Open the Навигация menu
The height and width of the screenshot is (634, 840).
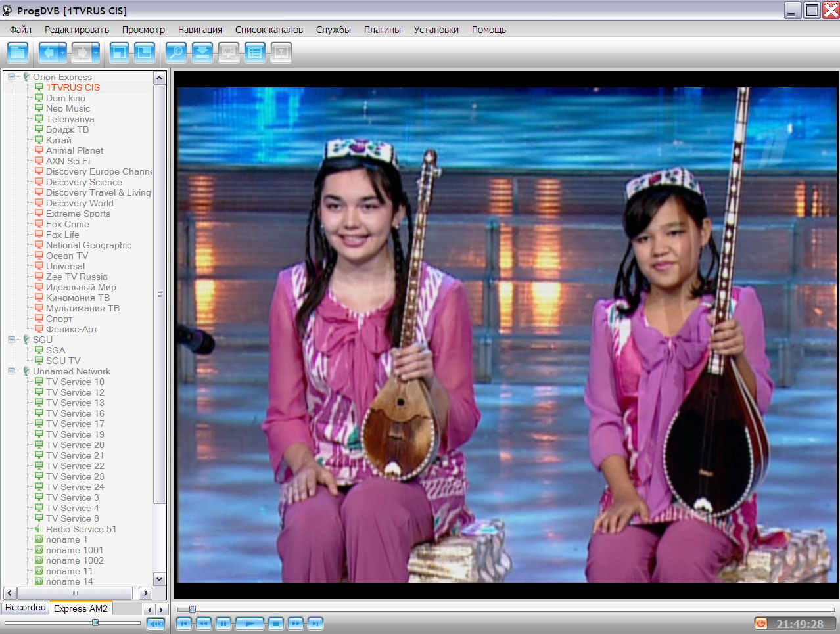(x=200, y=30)
